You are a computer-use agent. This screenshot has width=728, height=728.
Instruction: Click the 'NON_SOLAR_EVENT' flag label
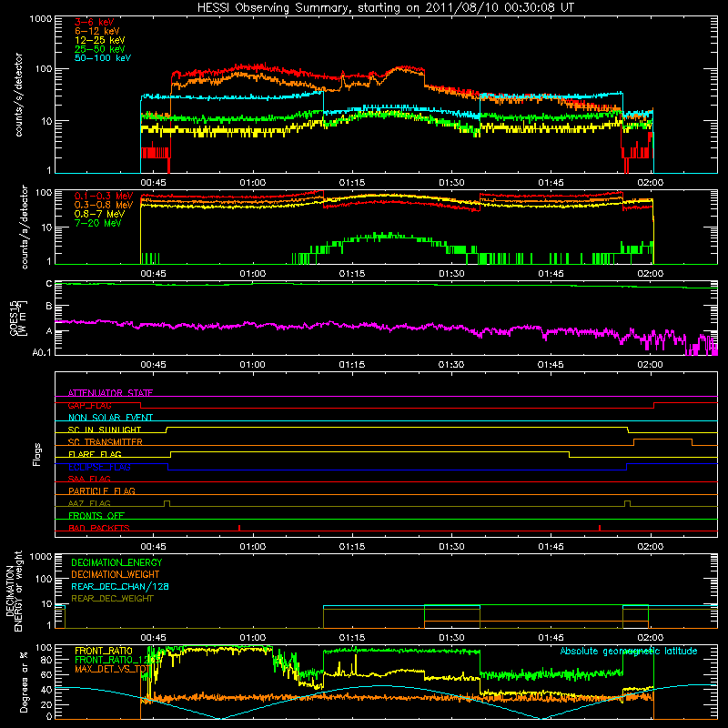point(110,418)
